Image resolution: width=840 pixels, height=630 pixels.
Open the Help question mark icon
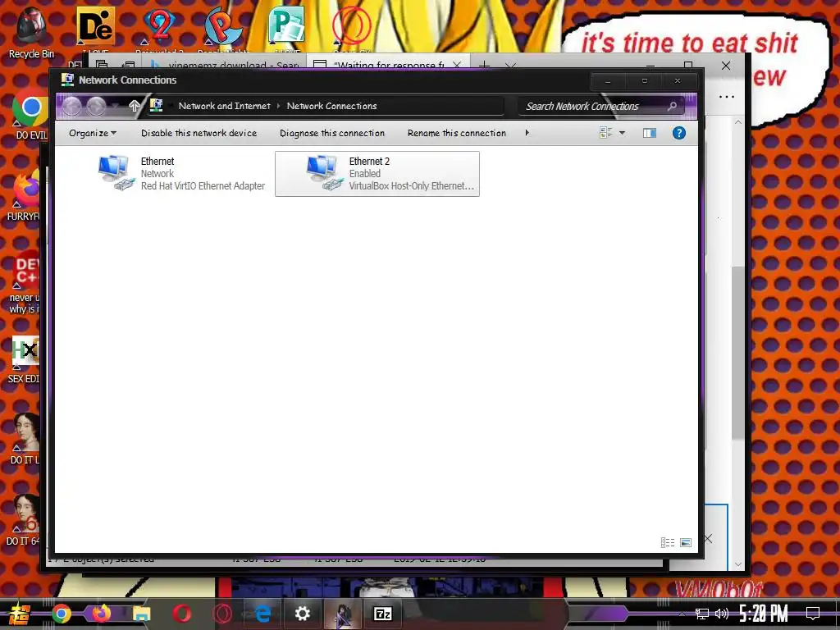coord(678,133)
